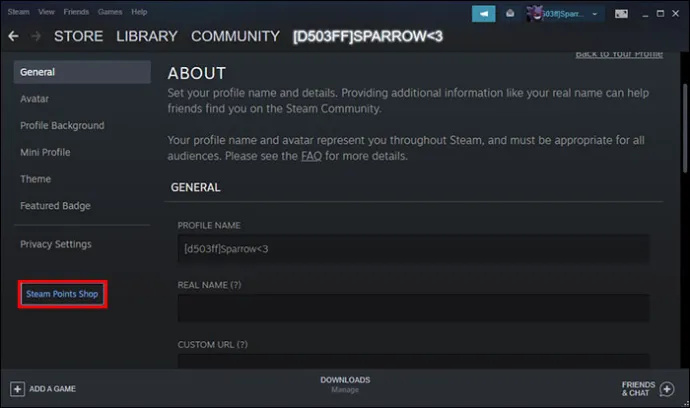Click into the Profile Name field
This screenshot has height=408, width=690.
click(x=413, y=249)
